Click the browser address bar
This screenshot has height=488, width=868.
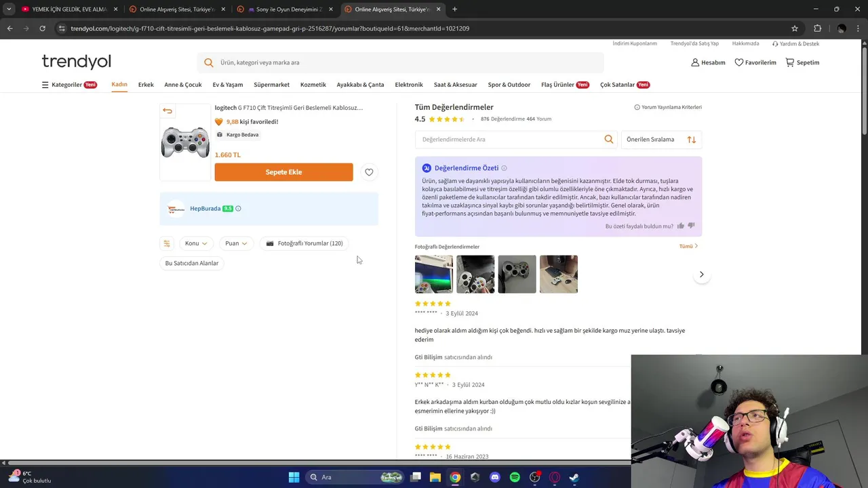[x=420, y=28]
